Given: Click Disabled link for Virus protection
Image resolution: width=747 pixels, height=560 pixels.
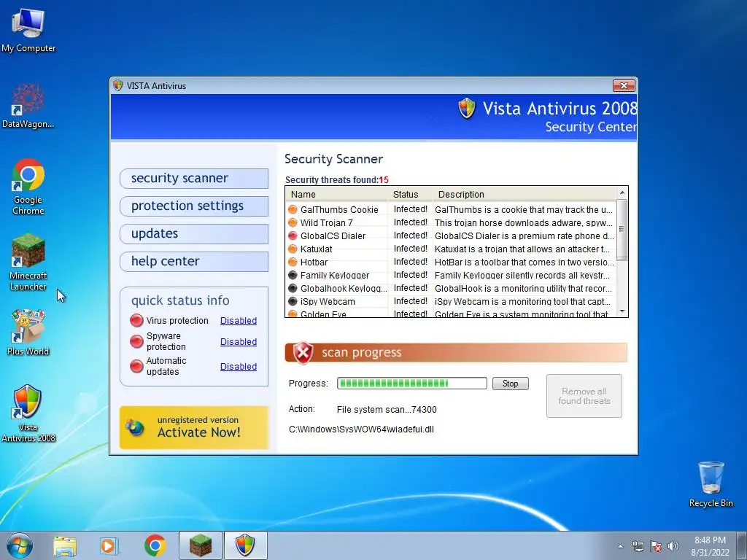Looking at the screenshot, I should pos(239,321).
